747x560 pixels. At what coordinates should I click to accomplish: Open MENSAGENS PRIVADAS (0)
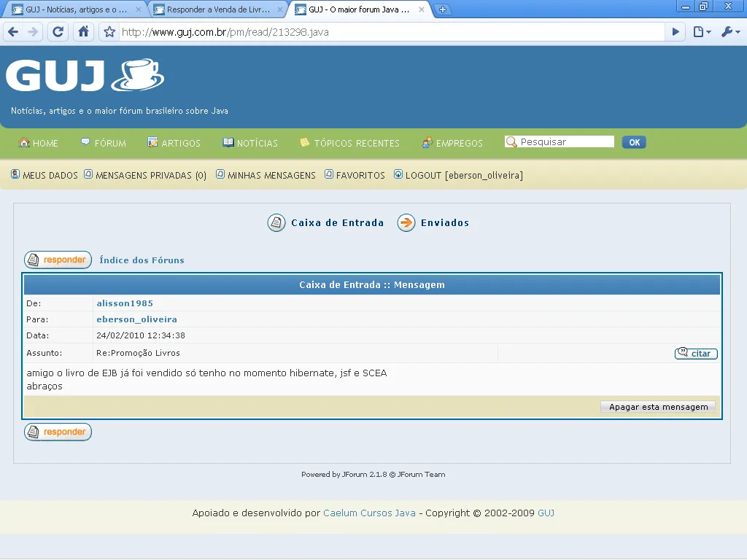pyautogui.click(x=151, y=176)
